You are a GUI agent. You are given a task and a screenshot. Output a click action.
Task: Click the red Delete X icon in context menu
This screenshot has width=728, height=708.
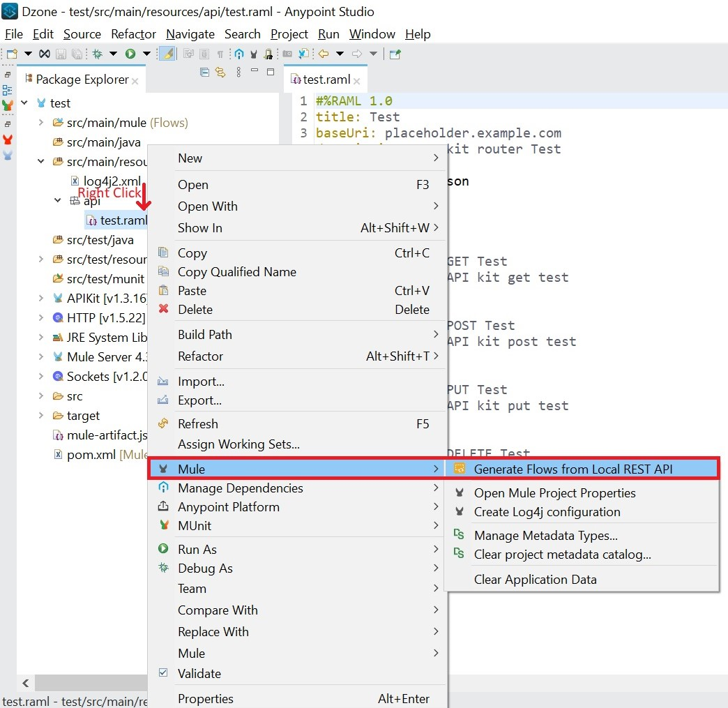click(x=164, y=309)
